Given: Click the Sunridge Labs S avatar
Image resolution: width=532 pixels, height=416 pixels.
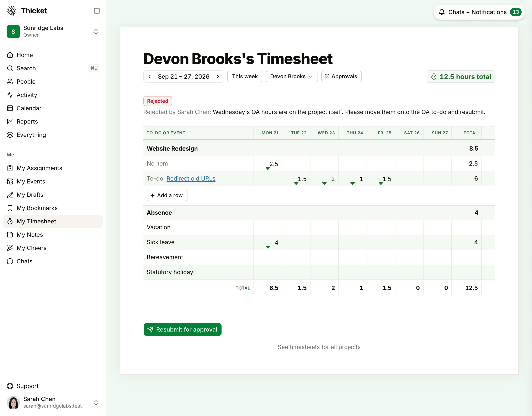Looking at the screenshot, I should tap(13, 31).
